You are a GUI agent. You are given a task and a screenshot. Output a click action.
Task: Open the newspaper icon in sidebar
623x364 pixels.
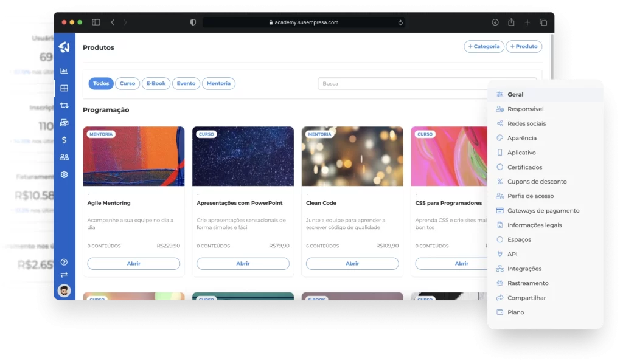[x=64, y=123]
